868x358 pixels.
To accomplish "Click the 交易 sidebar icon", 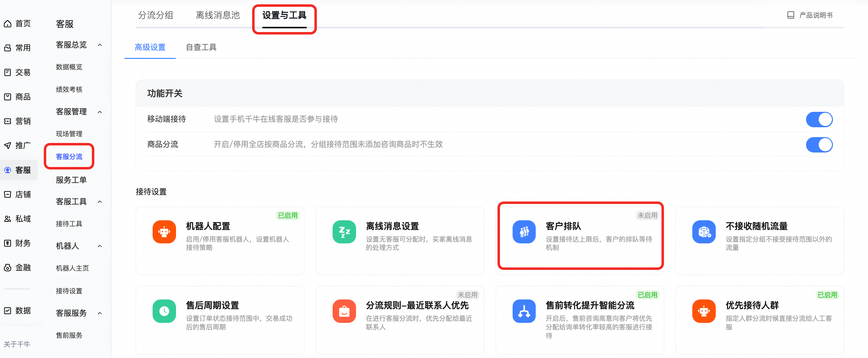I will [7, 72].
